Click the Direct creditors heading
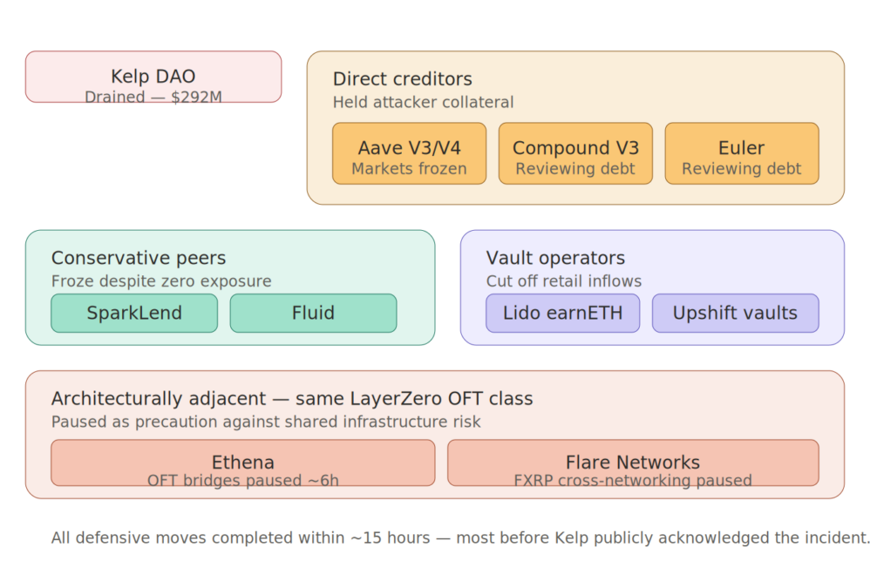The width and height of the screenshot is (870, 588). [x=402, y=79]
